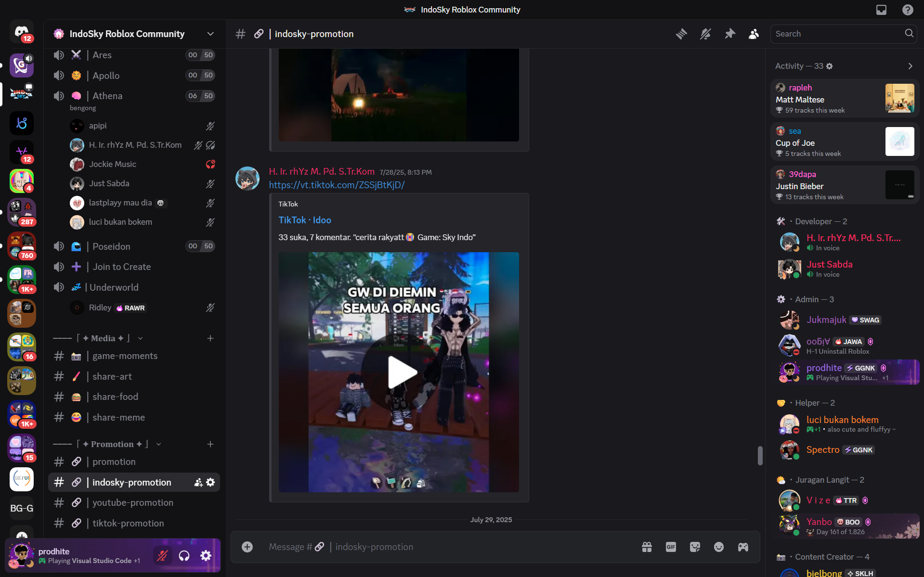The image size is (924, 577).
Task: Open Activity settings gear icon
Action: point(829,66)
